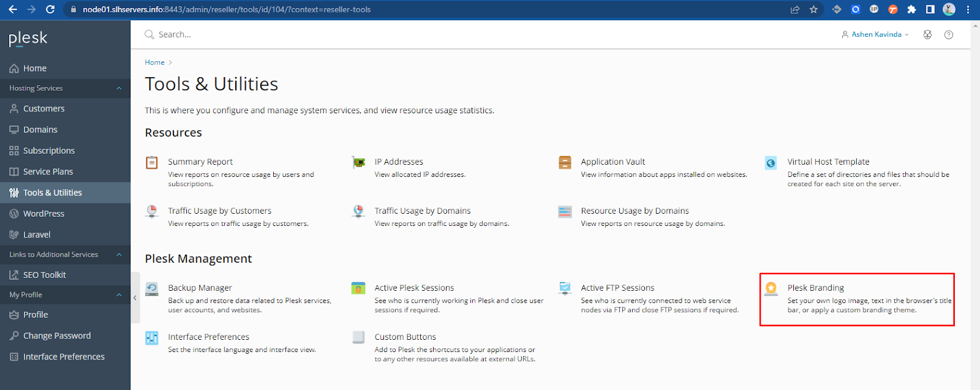Click the Plesk Branding star icon

pyautogui.click(x=771, y=288)
